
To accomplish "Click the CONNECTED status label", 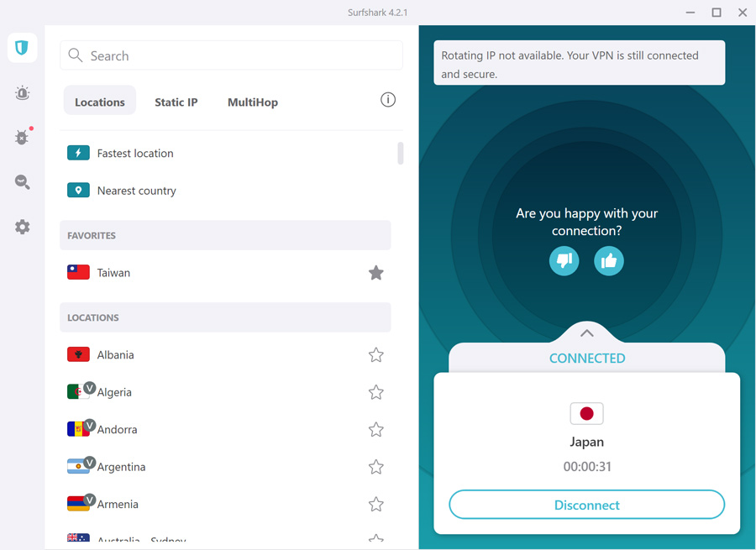I will (x=587, y=359).
